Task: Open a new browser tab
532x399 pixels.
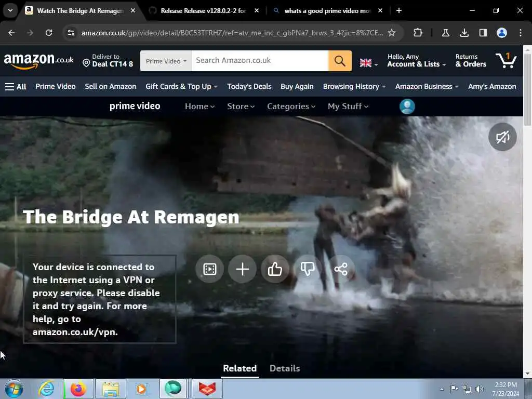Action: 399,10
